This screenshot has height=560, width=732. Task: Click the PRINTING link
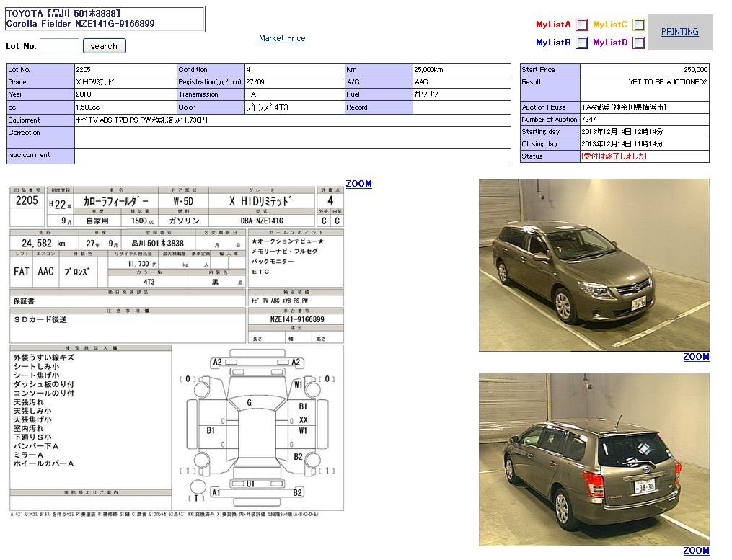(679, 32)
